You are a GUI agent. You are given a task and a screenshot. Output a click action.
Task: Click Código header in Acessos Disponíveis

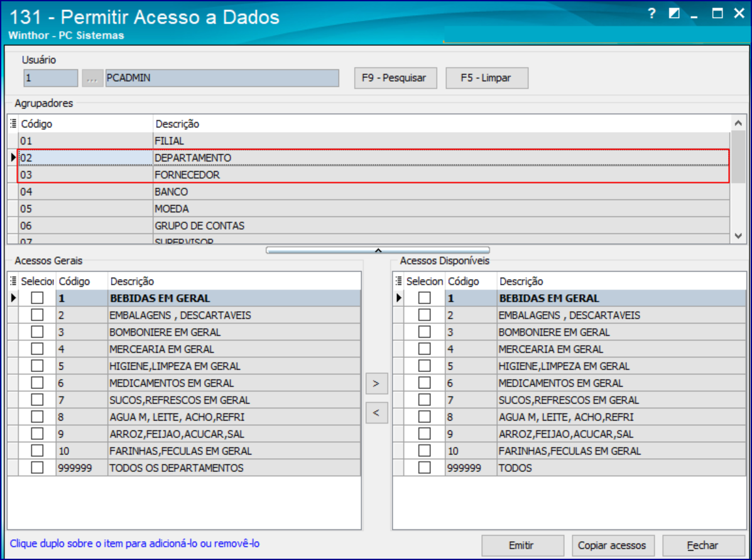(x=471, y=281)
